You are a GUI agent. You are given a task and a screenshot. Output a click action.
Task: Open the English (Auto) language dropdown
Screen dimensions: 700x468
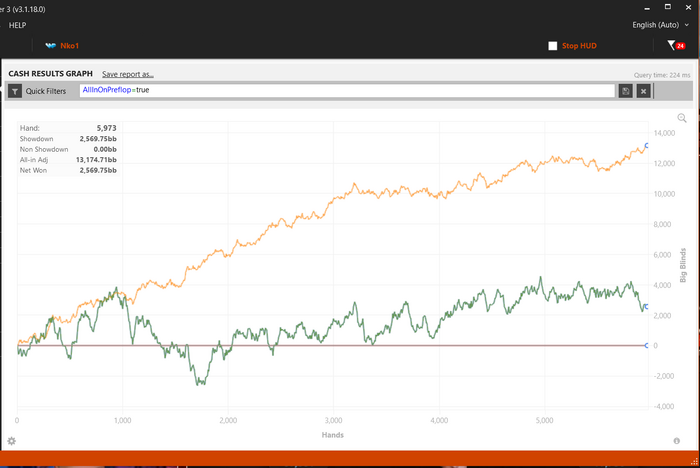click(x=660, y=25)
